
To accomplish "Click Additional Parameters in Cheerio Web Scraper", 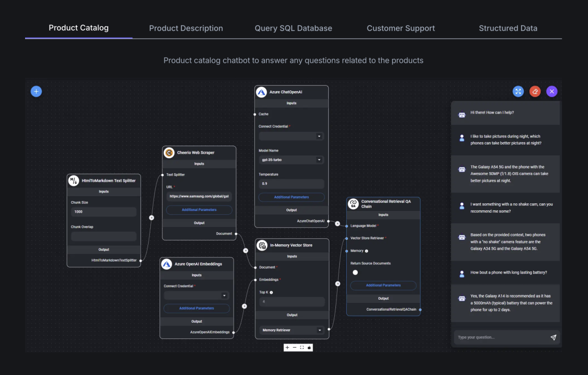I will (199, 210).
